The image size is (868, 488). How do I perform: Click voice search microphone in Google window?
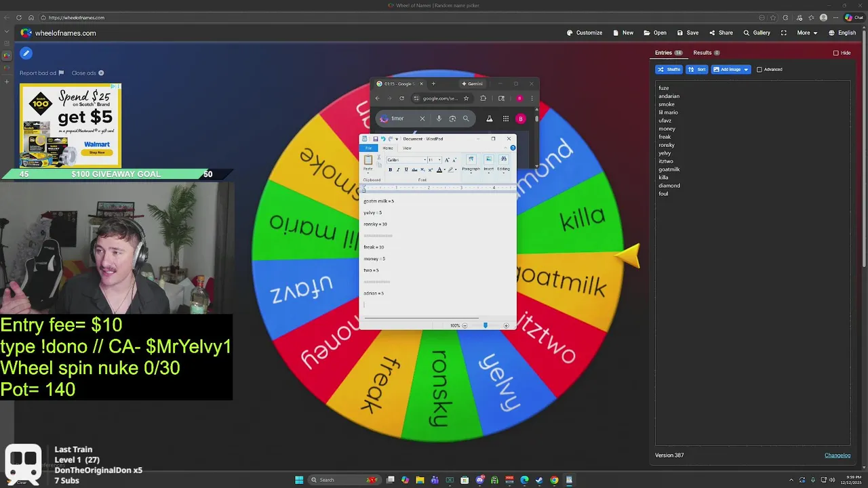point(439,119)
